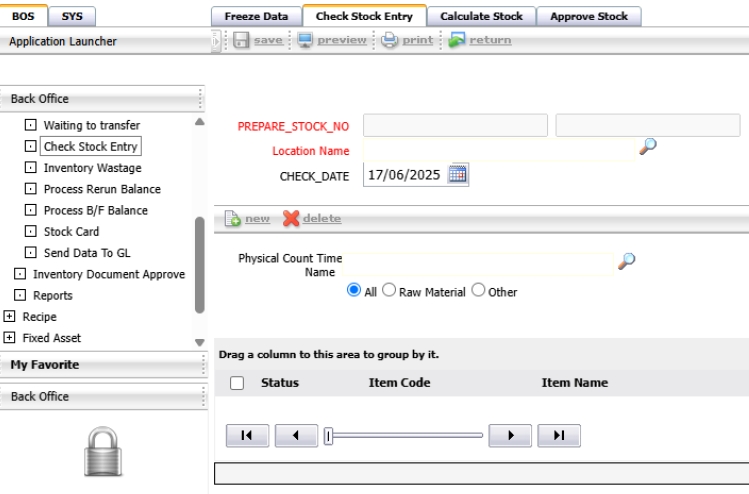Viewport: 749px width, 494px height.
Task: Expand the Reports tree node
Action: click(x=19, y=296)
